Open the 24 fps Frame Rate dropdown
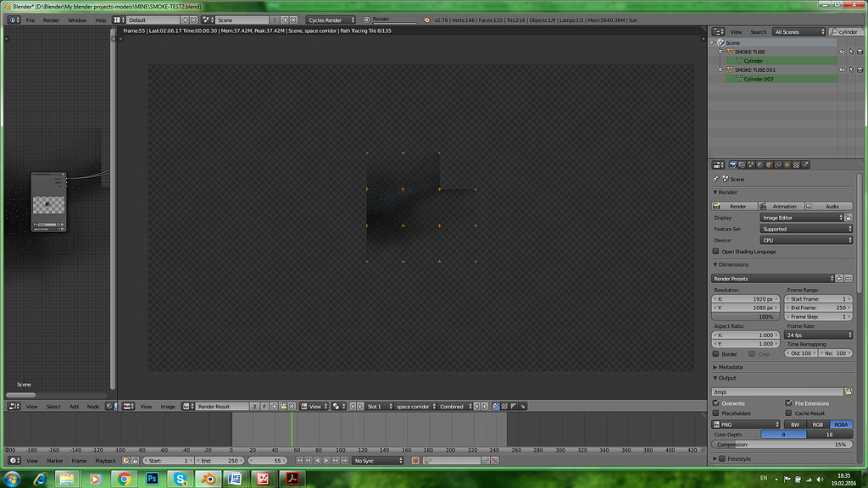Viewport: 868px width, 488px height. click(818, 335)
